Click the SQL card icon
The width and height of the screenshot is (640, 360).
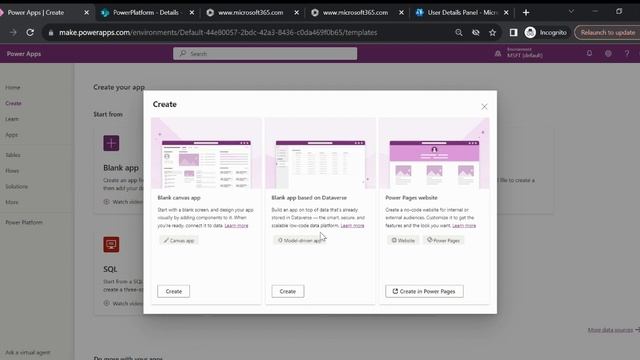[x=111, y=244]
